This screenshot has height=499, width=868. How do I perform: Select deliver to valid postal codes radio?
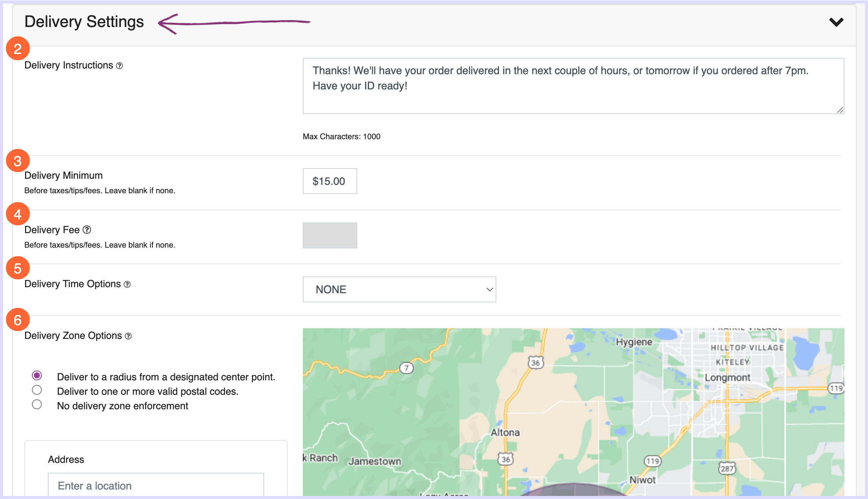pos(37,390)
